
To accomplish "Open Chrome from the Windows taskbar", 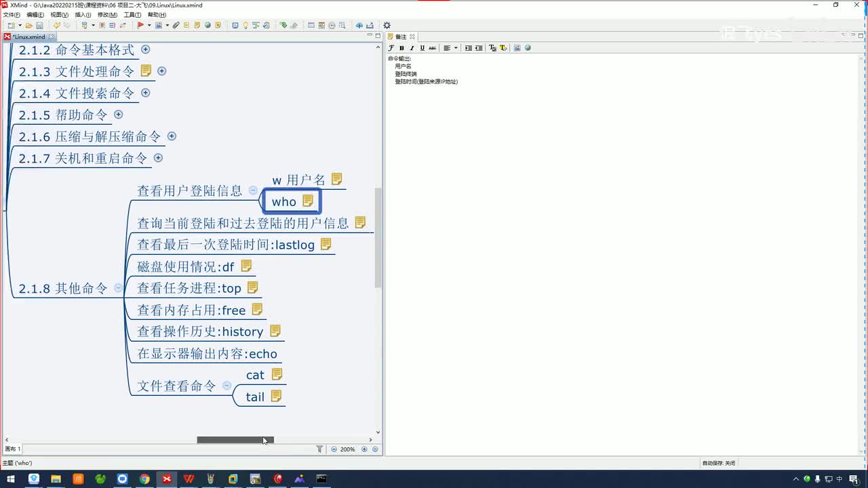I will (144, 479).
